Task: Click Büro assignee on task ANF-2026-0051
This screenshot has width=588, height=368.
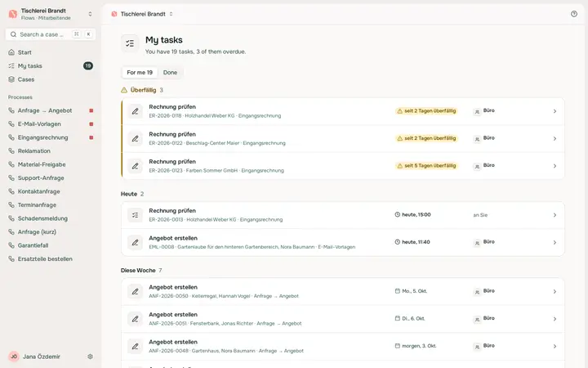Action: [484, 318]
